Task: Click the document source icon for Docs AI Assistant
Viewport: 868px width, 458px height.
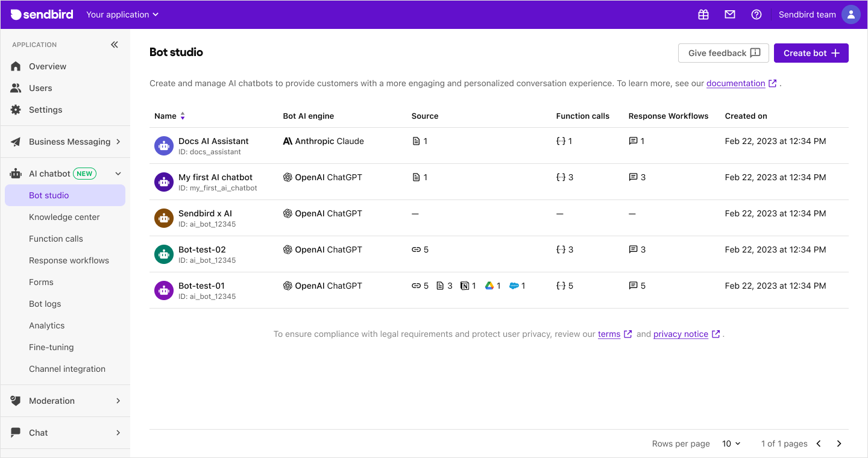Action: [416, 141]
